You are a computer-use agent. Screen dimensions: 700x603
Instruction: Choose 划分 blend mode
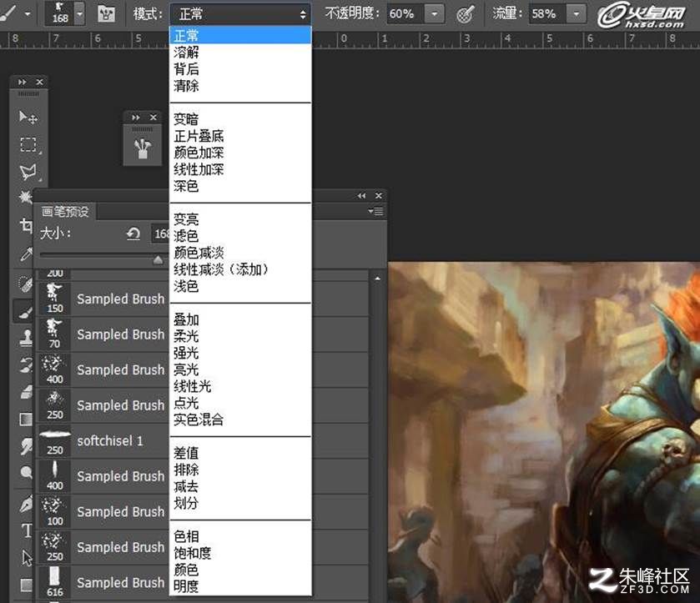pyautogui.click(x=240, y=503)
